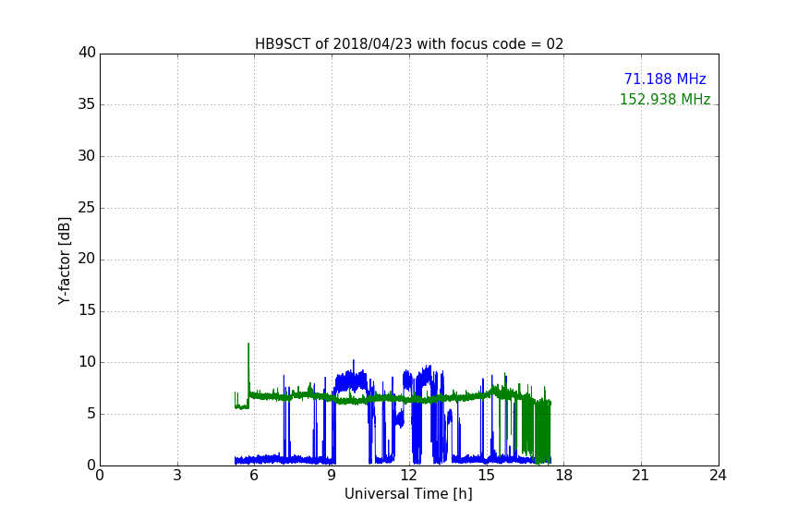Click the x-axis tick label '9'
Screen dimensions: 798x532
pyautogui.click(x=332, y=476)
